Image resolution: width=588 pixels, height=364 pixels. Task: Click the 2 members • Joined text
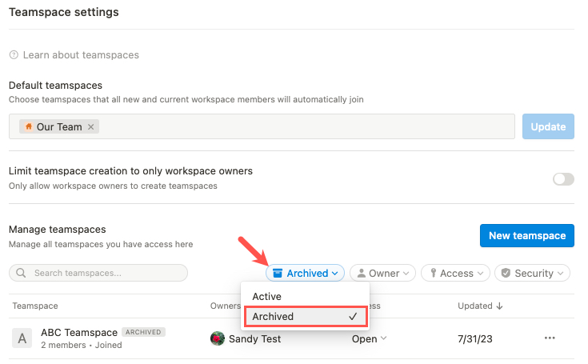point(82,346)
